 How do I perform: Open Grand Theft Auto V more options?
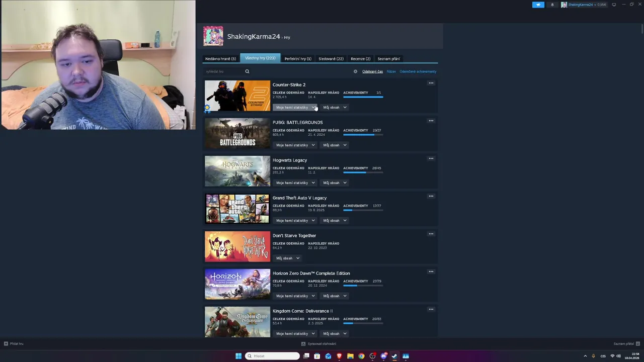click(x=431, y=196)
